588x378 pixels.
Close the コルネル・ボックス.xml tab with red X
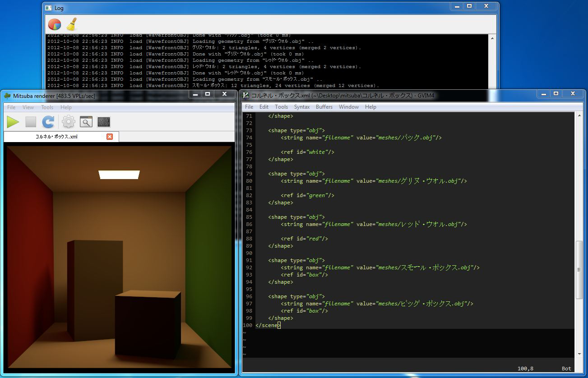[x=110, y=137]
